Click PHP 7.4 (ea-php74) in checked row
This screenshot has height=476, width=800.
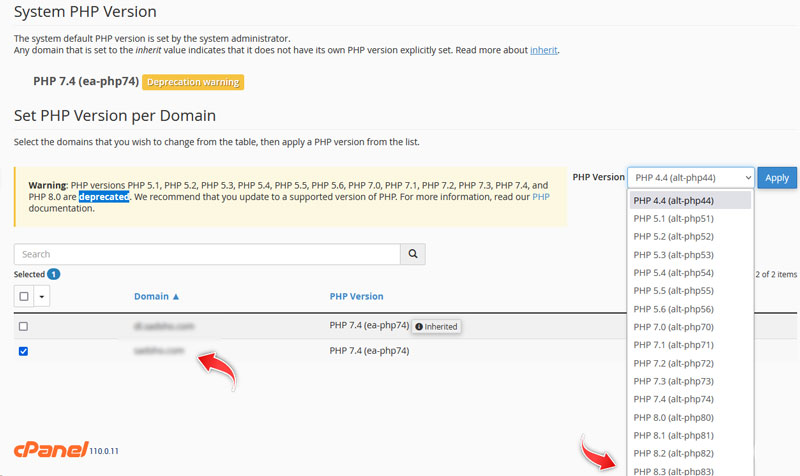tap(369, 351)
